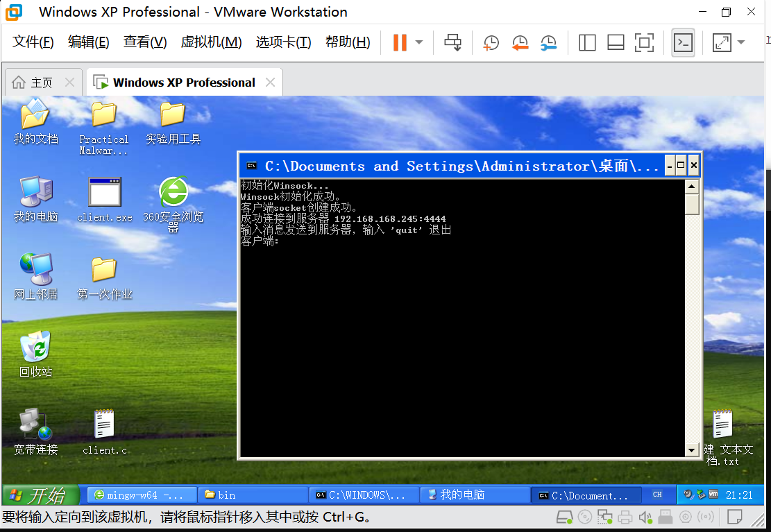The image size is (771, 532).
Task: Click the network adapter status icon
Action: coord(605,517)
